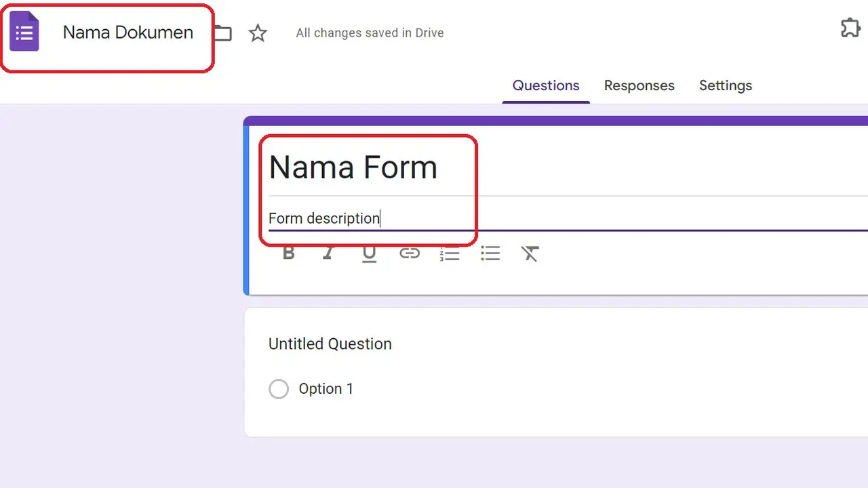Stay on the Questions tab

[545, 85]
